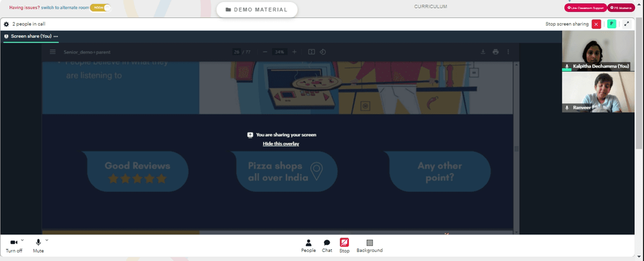Click the Senior_demo+parent file title
The width and height of the screenshot is (644, 261).
87,52
